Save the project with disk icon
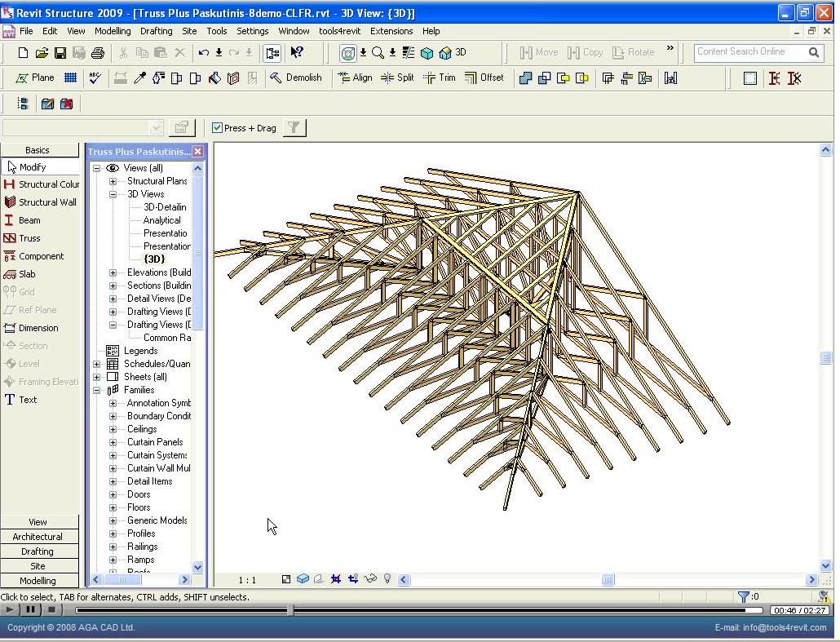The height and width of the screenshot is (642, 840). coord(60,52)
